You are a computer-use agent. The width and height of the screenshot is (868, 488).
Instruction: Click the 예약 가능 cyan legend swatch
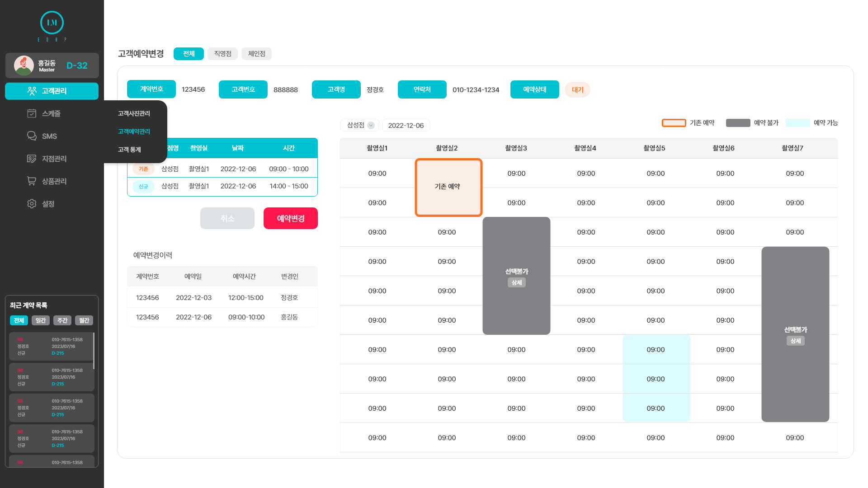(798, 123)
